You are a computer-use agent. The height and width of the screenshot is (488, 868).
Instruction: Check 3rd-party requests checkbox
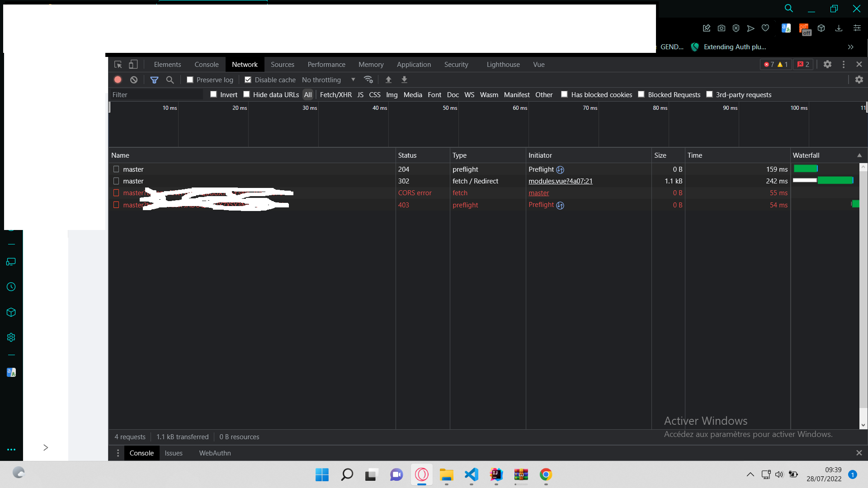point(709,94)
